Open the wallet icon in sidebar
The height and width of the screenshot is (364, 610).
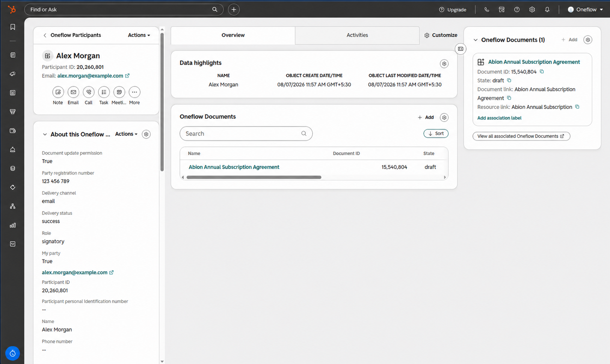[x=13, y=131]
